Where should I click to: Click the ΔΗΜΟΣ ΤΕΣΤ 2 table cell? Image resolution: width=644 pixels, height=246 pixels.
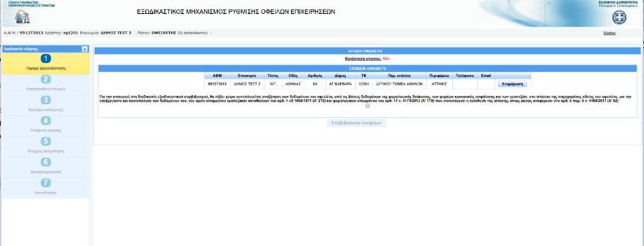tap(247, 84)
